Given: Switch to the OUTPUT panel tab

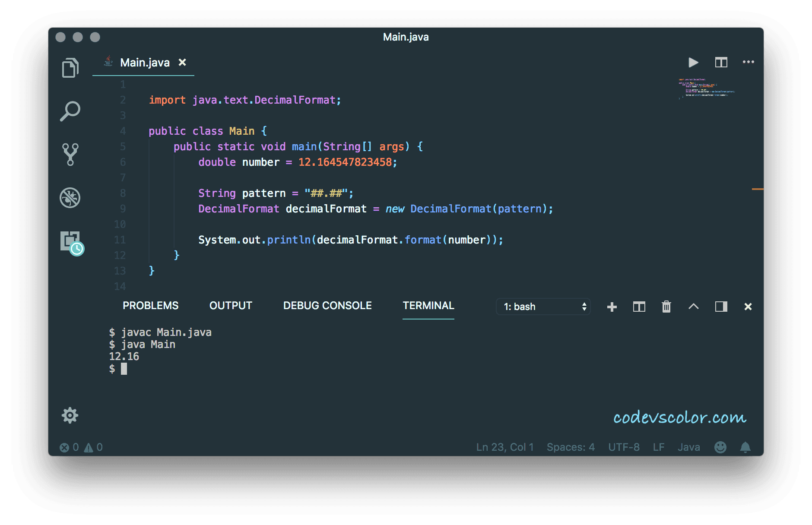Looking at the screenshot, I should [231, 306].
